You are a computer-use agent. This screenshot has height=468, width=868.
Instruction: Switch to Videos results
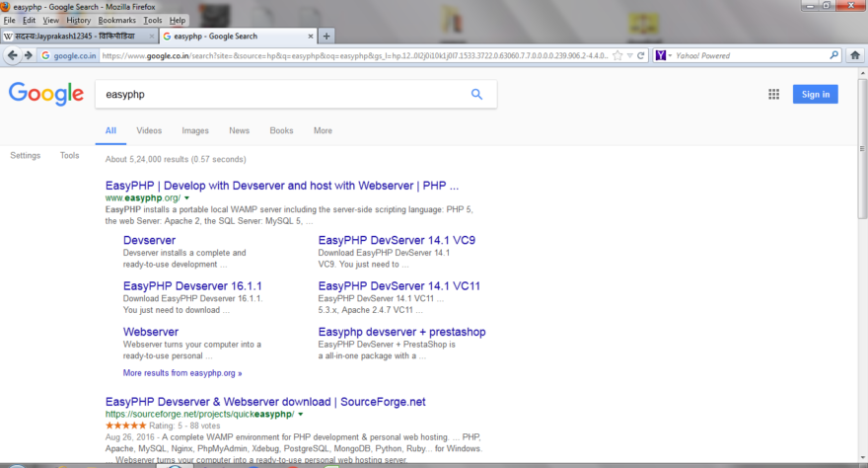coord(149,130)
